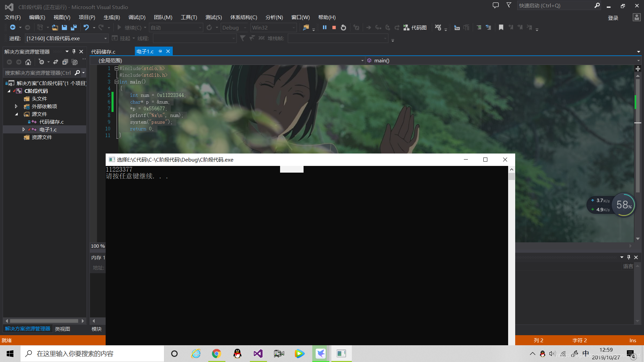644x362 pixels.
Task: Click Solution Explorer horizontal scrollbar
Action: (x=44, y=321)
